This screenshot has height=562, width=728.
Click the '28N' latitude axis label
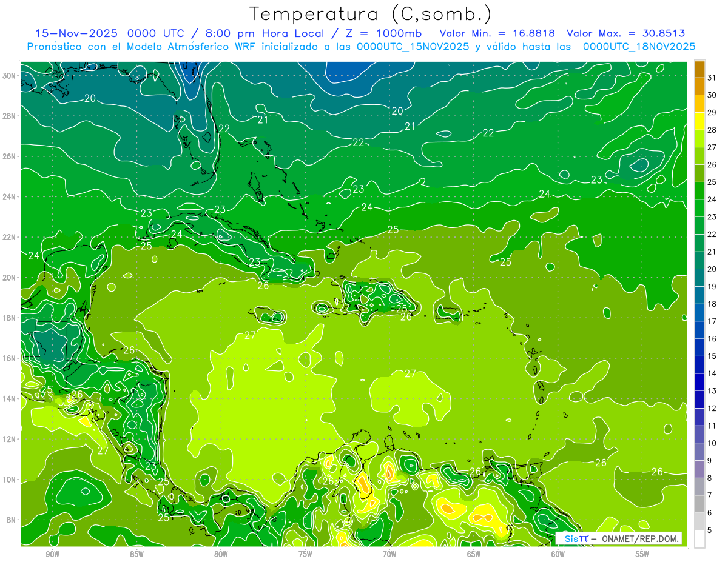tap(9, 116)
